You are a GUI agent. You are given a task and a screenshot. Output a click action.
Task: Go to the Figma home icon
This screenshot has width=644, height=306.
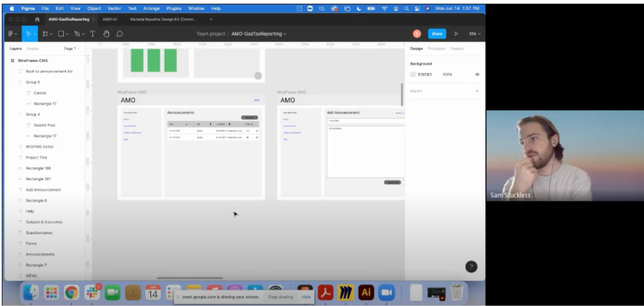click(x=37, y=20)
